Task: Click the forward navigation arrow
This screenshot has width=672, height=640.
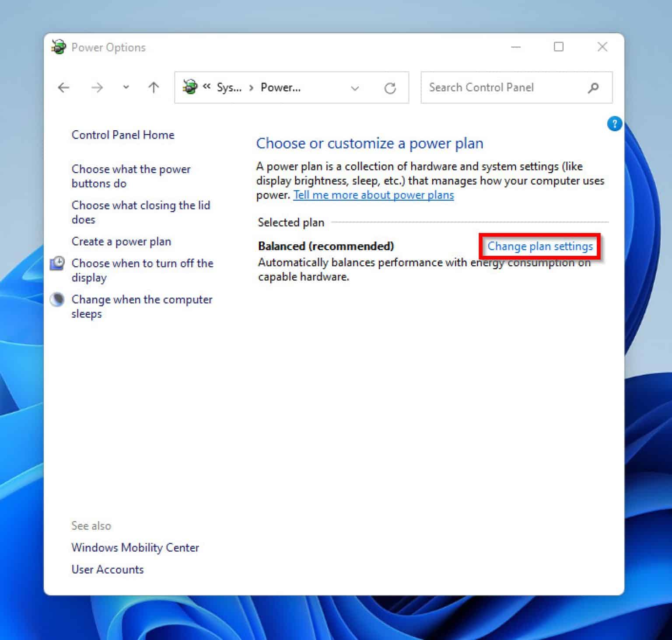Action: 97,87
